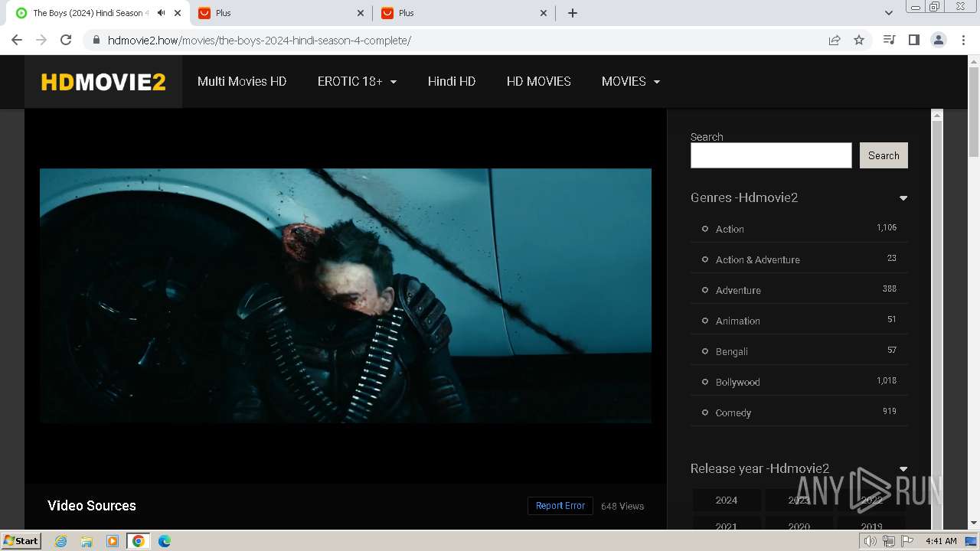Collapse Release year -Hdmovie2 section
980x551 pixels.
903,469
